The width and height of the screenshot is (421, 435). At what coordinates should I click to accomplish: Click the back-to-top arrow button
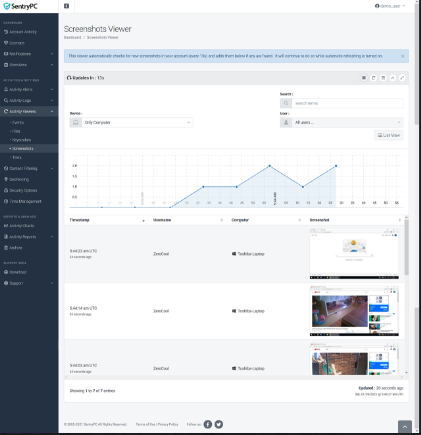405,427
